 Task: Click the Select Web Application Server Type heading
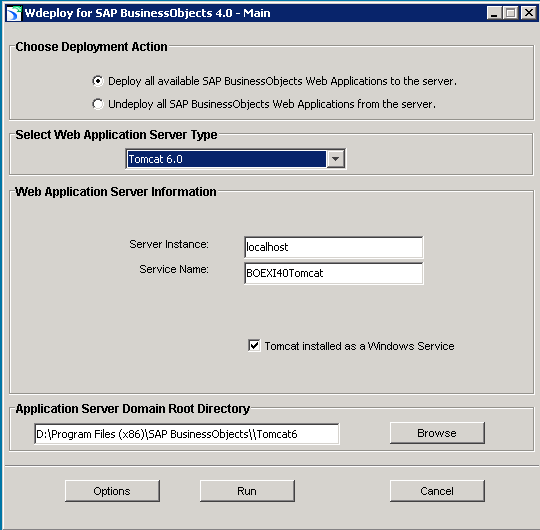116,135
